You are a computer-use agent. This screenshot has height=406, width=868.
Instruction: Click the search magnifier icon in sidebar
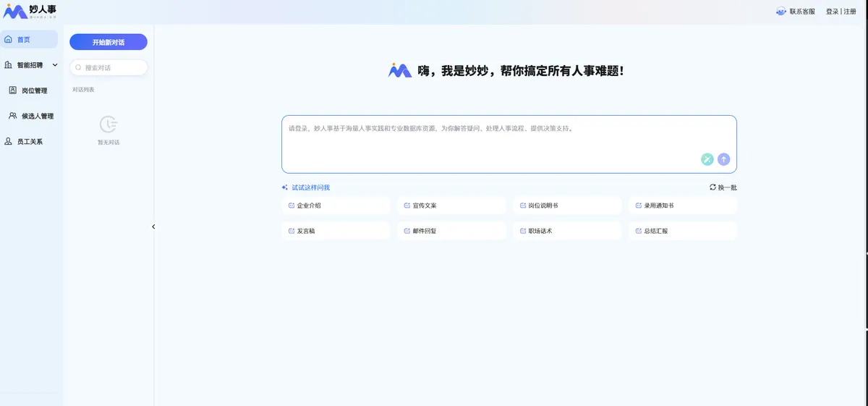78,67
